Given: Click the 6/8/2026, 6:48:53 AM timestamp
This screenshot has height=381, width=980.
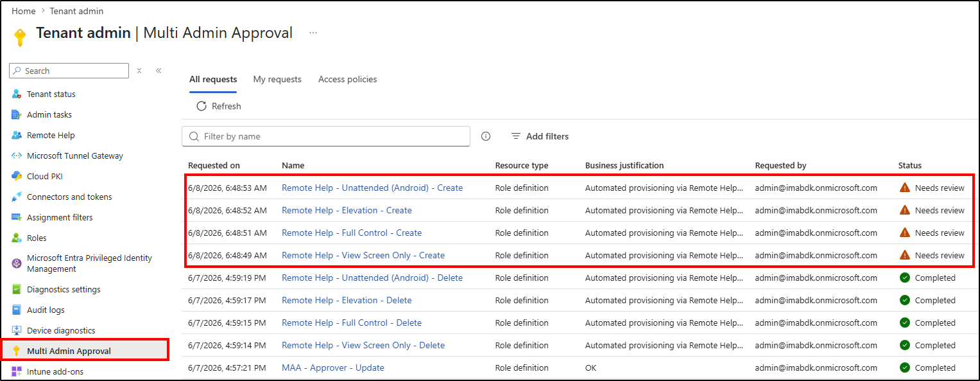Looking at the screenshot, I should [x=227, y=188].
